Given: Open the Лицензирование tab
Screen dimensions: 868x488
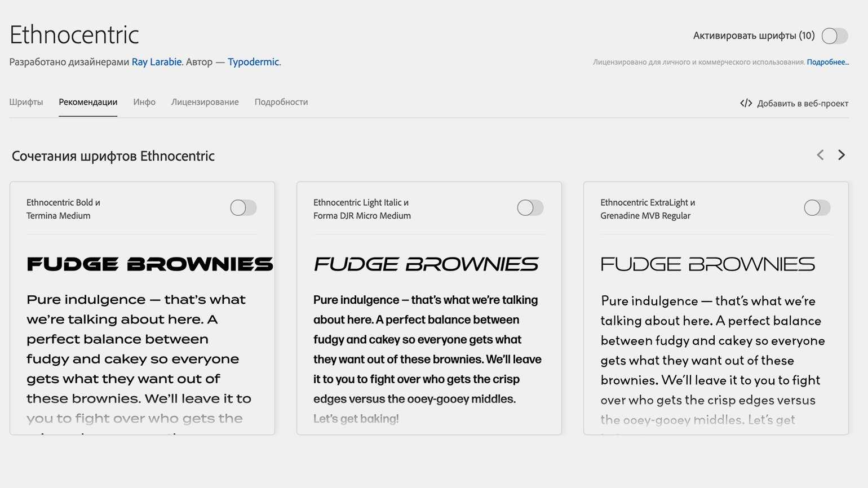Looking at the screenshot, I should point(205,102).
